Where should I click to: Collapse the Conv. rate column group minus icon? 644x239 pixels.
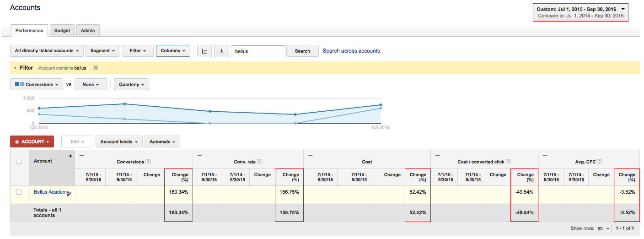(199, 155)
